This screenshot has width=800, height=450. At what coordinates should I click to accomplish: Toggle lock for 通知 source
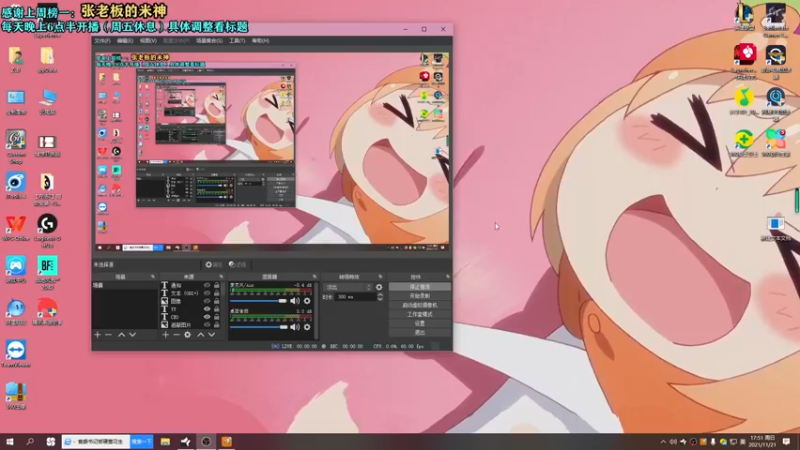217,286
